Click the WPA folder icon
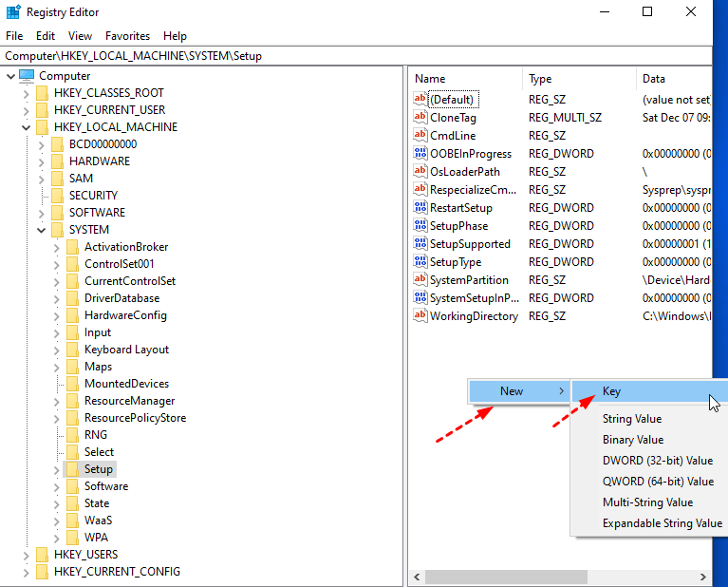 (72, 538)
